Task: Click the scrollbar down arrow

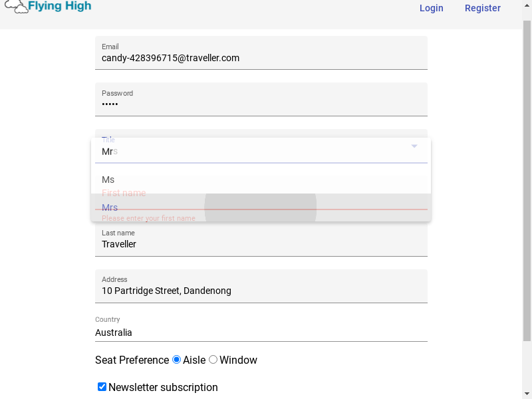Action: click(527, 394)
